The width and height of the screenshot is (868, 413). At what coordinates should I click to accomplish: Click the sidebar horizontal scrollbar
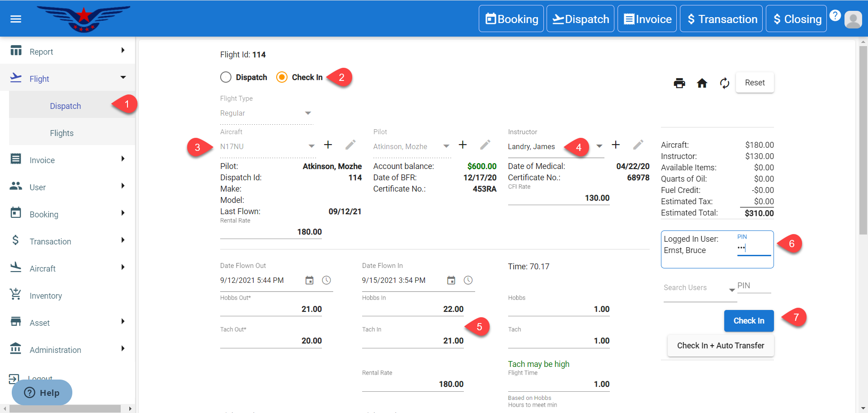tap(65, 408)
